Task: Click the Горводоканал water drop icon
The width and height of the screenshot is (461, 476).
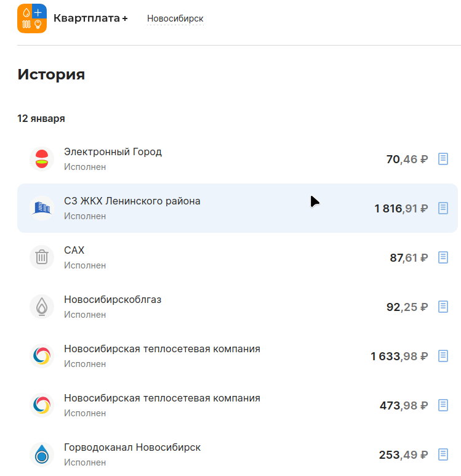Action: pos(42,454)
